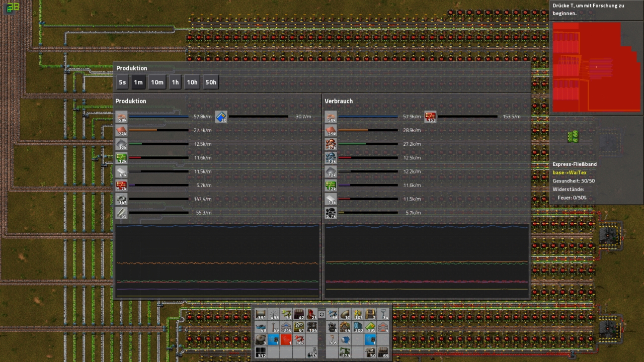Click the 57.8k/m production rate text
644x362 pixels.
pos(203,117)
